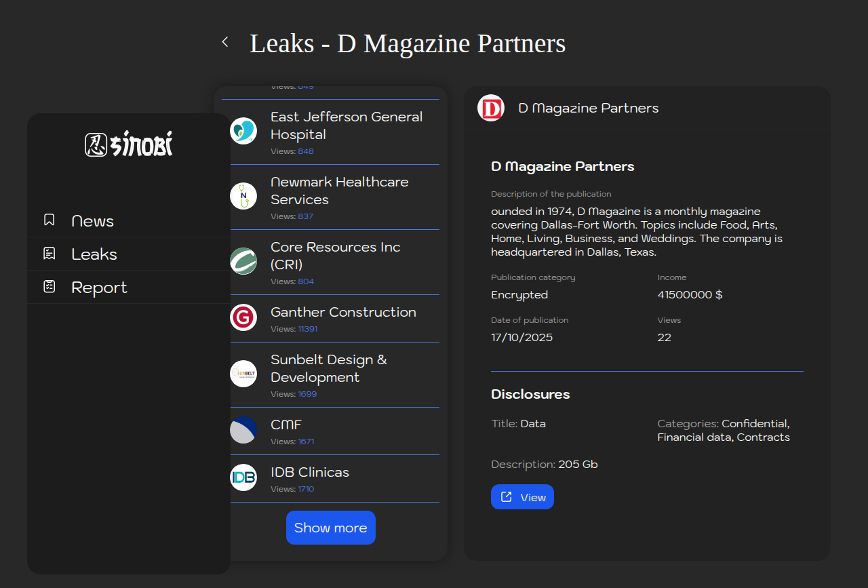Click the CMF logo in the list

click(x=243, y=430)
